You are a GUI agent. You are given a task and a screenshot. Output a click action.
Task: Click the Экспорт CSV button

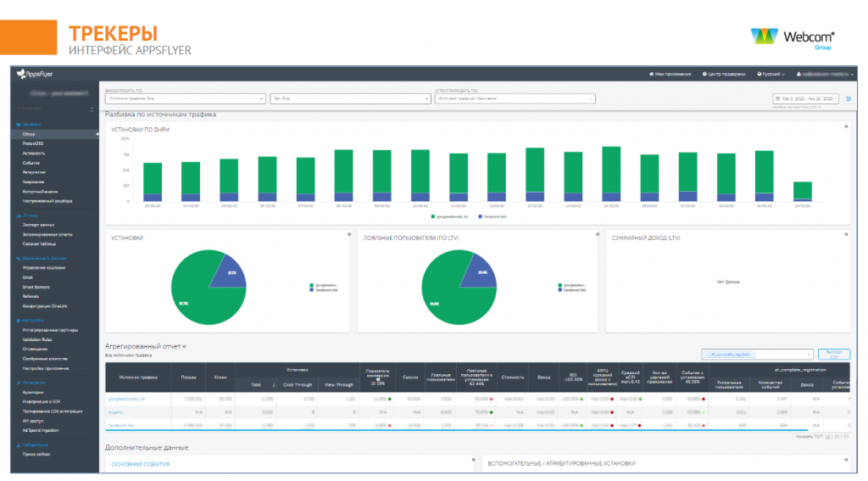[833, 354]
